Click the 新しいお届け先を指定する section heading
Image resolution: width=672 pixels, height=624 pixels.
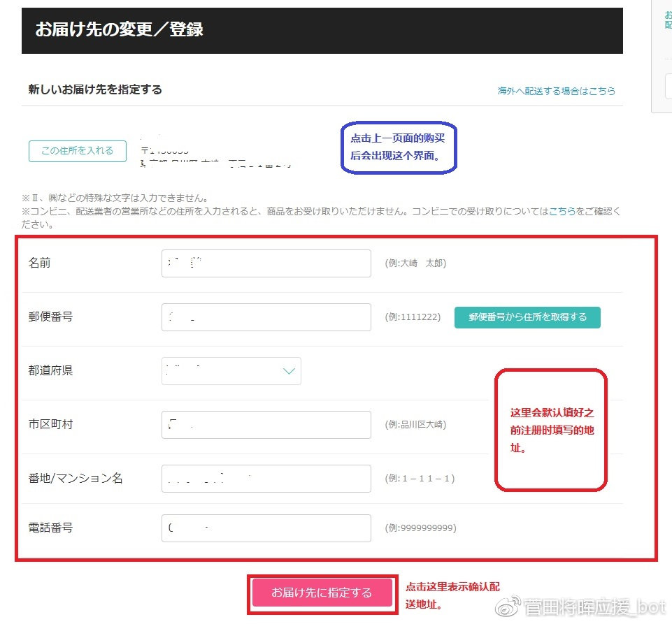(x=95, y=89)
